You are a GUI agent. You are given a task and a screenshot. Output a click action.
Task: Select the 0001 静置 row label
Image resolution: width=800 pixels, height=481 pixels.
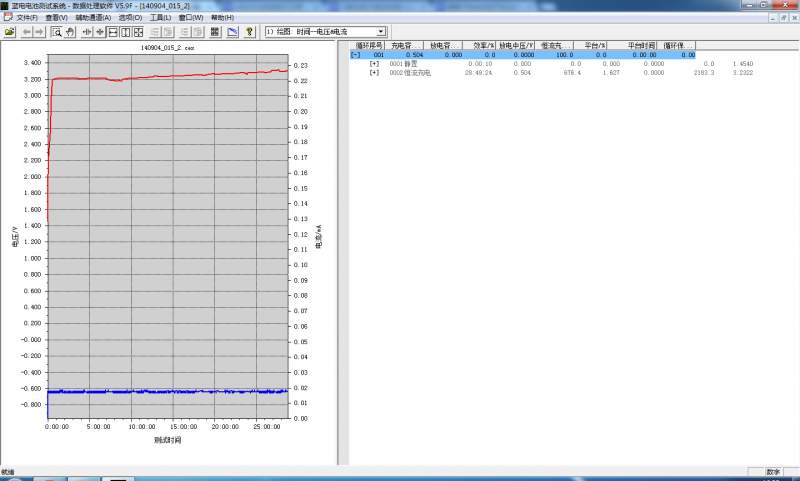(403, 64)
